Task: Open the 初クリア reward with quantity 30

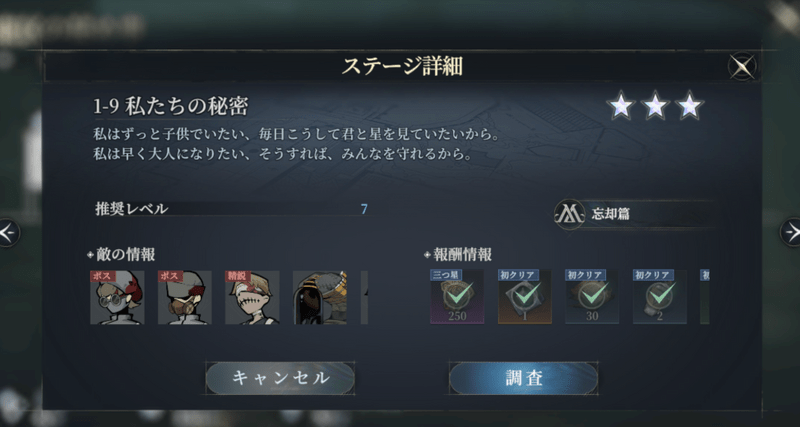Action: 592,297
